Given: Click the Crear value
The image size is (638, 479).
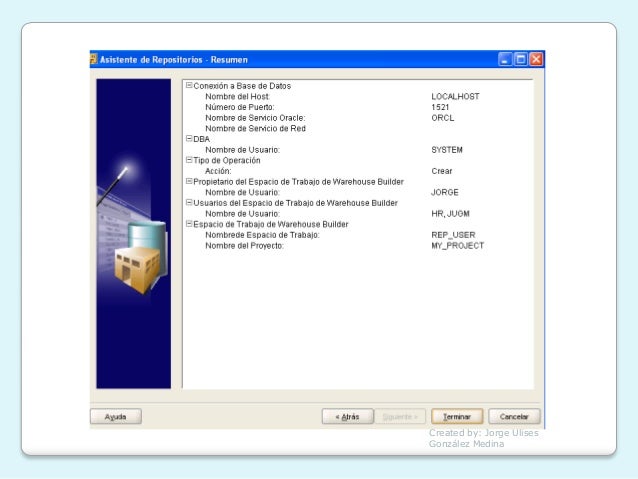Looking at the screenshot, I should point(442,171).
